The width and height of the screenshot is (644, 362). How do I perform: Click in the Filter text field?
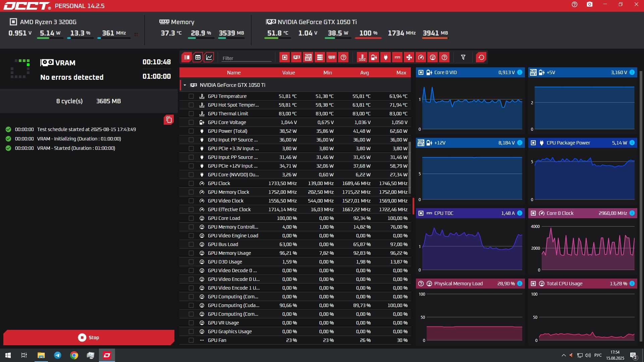point(247,58)
